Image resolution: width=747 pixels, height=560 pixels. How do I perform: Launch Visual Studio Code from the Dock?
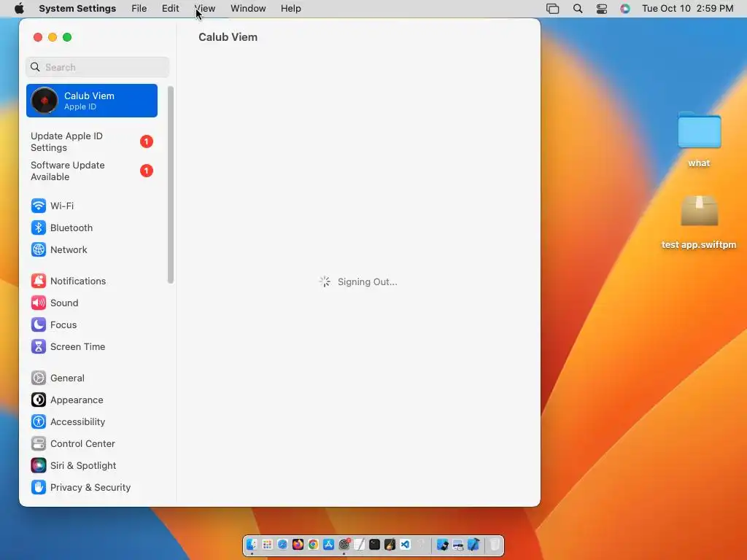[406, 544]
